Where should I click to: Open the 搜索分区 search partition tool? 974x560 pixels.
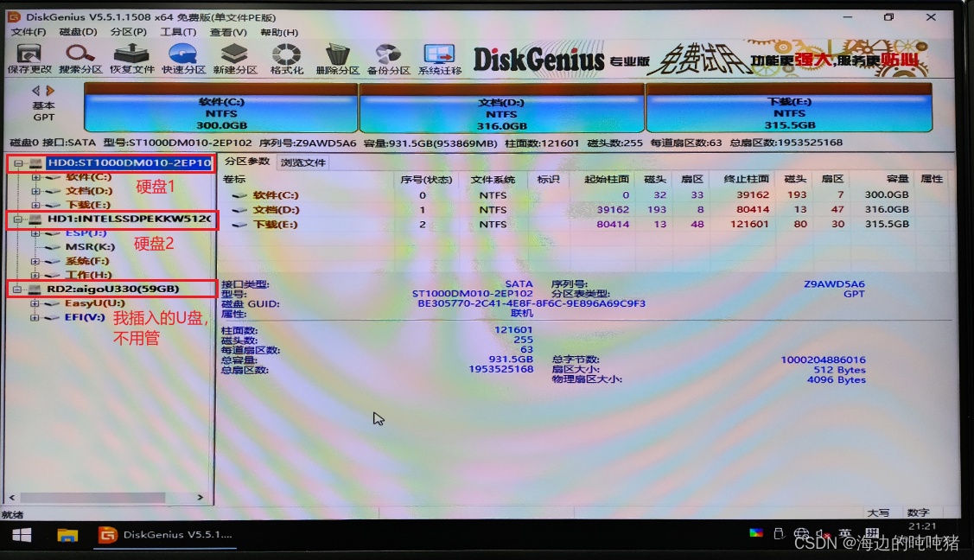pos(80,60)
